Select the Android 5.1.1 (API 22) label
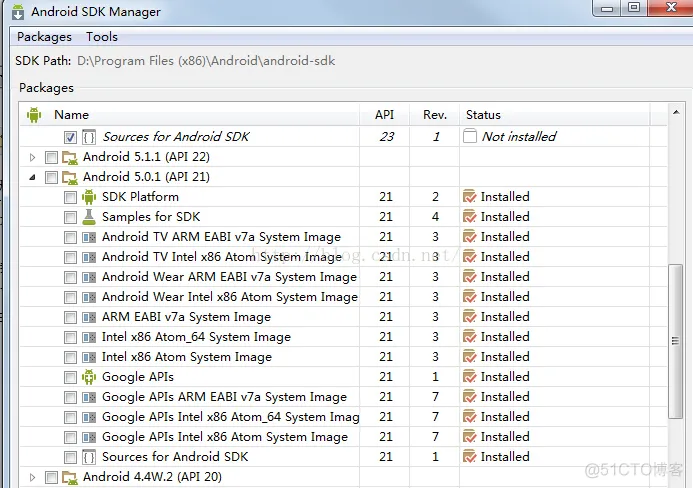This screenshot has width=693, height=488. click(146, 157)
